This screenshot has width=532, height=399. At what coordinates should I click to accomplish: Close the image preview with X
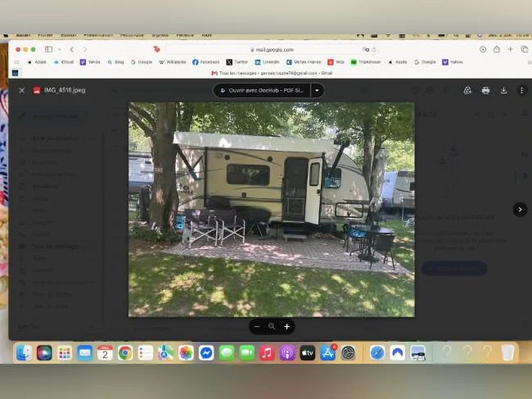coord(22,90)
